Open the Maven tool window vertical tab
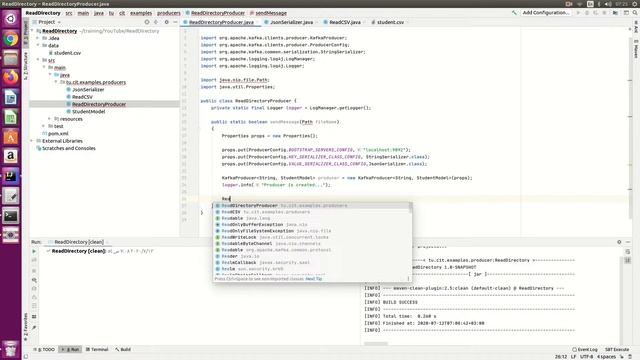The image size is (640, 360). click(x=636, y=49)
